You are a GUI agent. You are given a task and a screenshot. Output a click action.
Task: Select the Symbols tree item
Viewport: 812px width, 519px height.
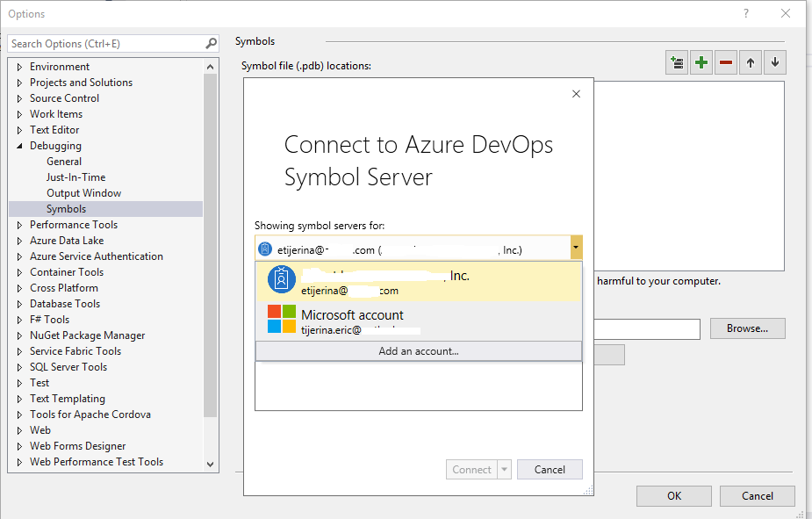pos(105,209)
